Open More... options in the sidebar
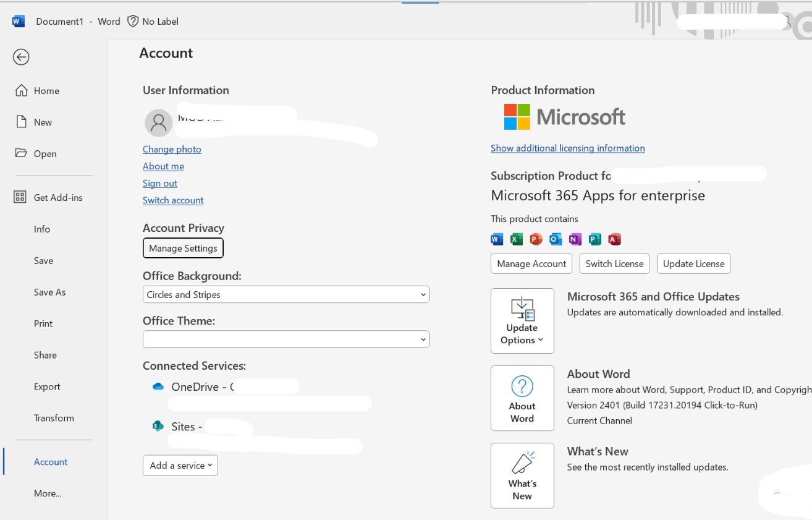The image size is (812, 520). pyautogui.click(x=48, y=494)
